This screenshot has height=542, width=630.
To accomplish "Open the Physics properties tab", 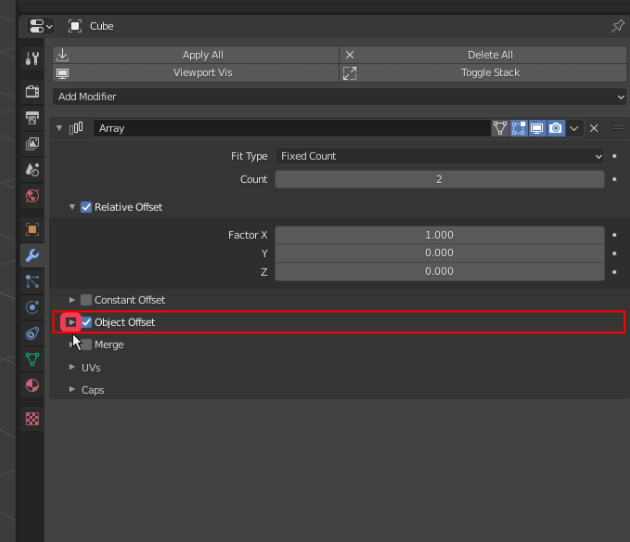I will (33, 307).
